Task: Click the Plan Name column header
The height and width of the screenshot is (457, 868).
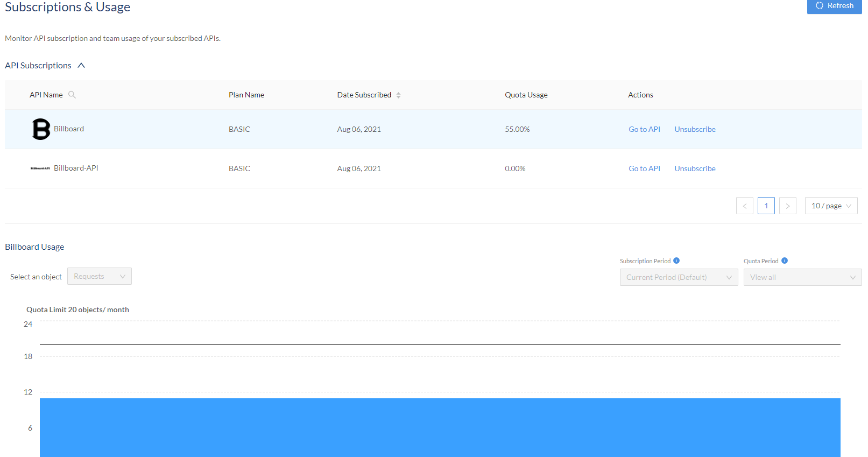Action: click(x=246, y=95)
